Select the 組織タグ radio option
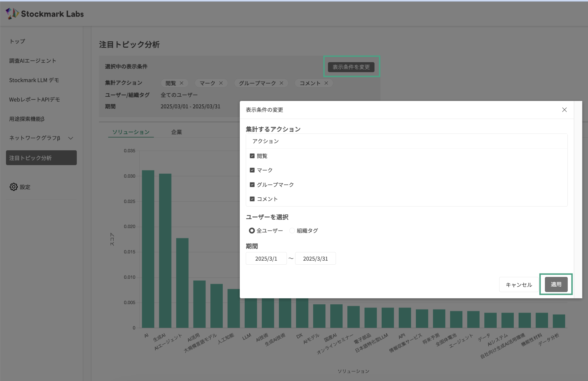Viewport: 588px width, 381px height. tap(292, 231)
